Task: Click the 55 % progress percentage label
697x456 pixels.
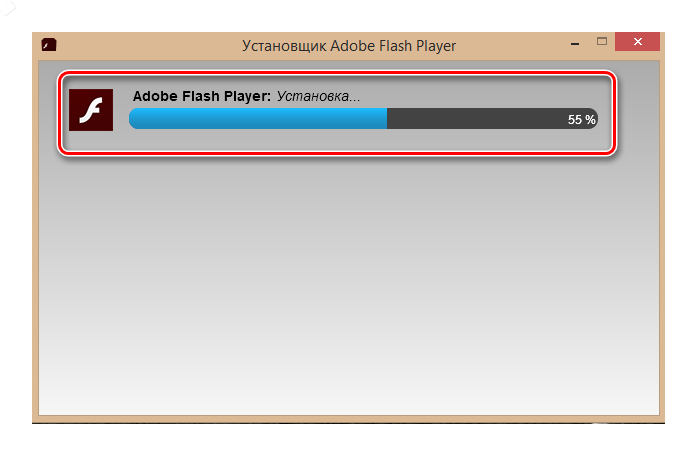Action: tap(581, 120)
